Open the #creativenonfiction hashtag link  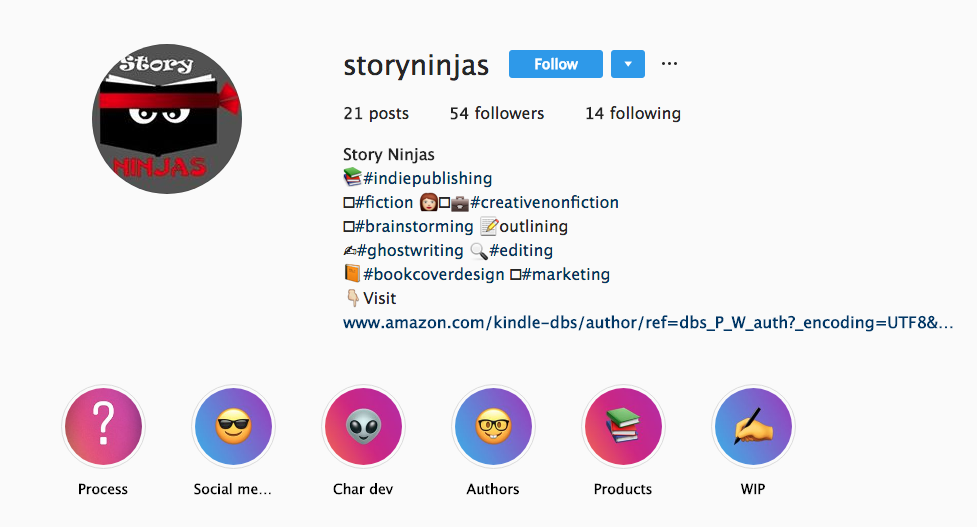(x=545, y=202)
